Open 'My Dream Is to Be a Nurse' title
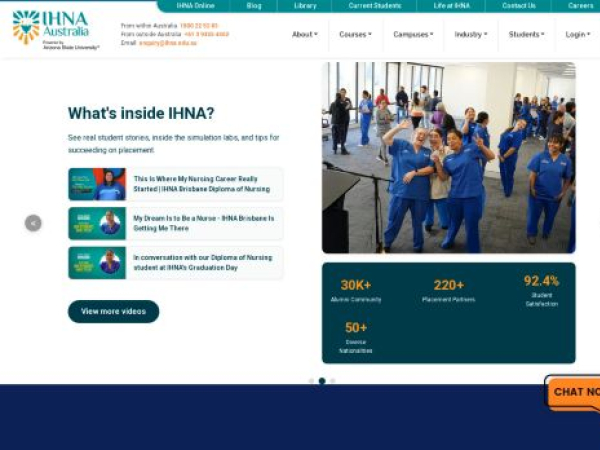Screen dimensions: 600x450 [204, 223]
